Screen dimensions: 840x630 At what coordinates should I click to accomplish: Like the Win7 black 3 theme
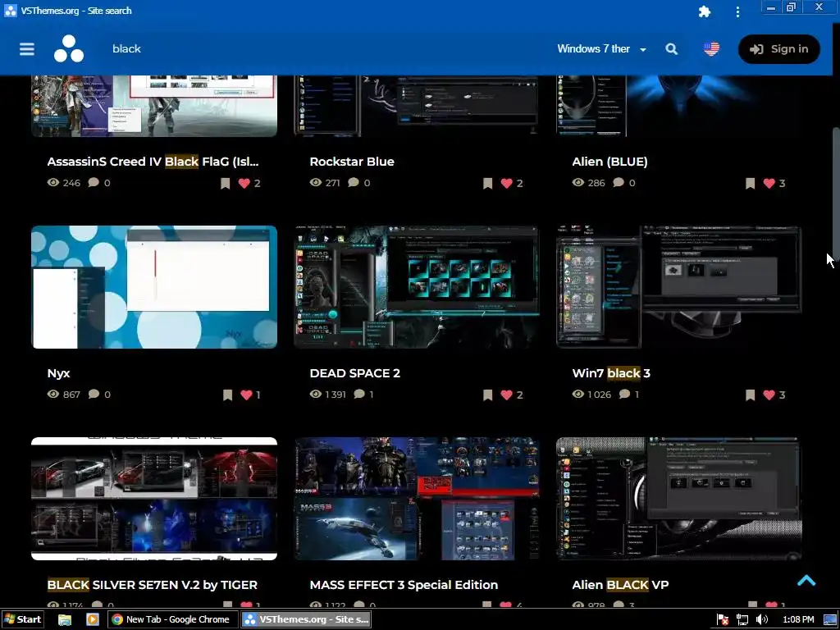769,395
